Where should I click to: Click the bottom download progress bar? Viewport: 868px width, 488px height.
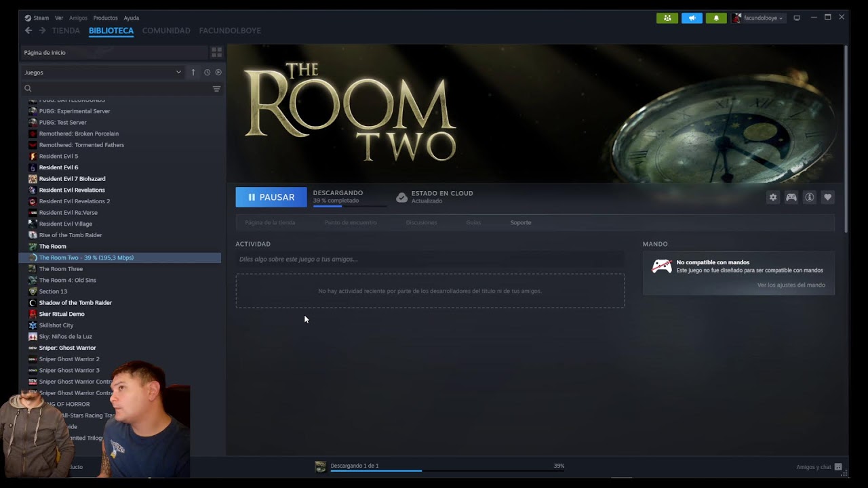446,470
